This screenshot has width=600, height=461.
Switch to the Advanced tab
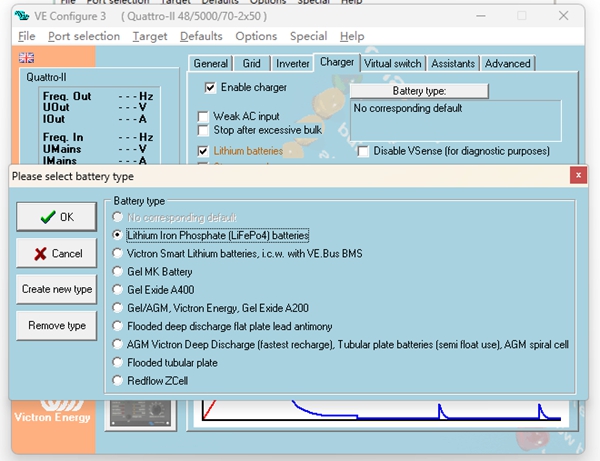tap(507, 64)
